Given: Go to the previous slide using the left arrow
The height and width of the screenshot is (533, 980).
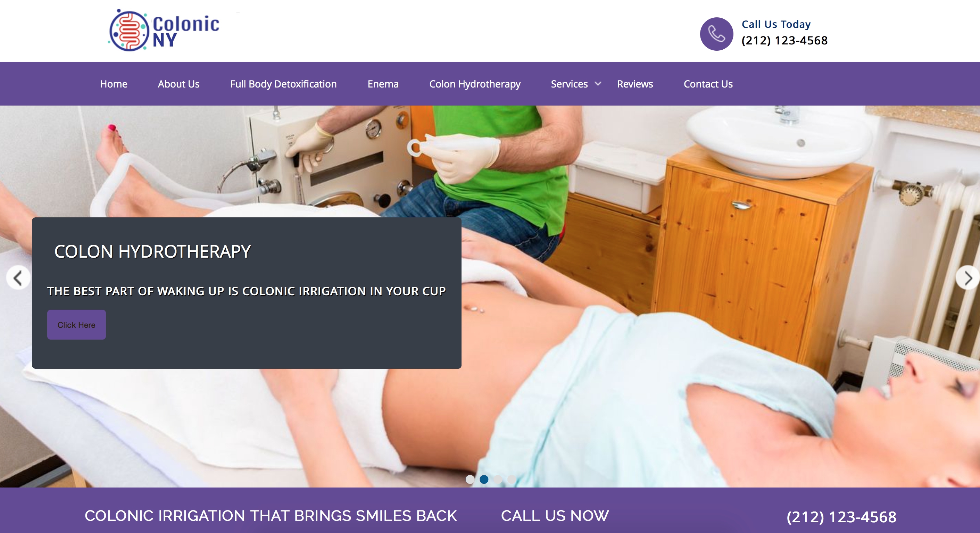Looking at the screenshot, I should point(18,278).
